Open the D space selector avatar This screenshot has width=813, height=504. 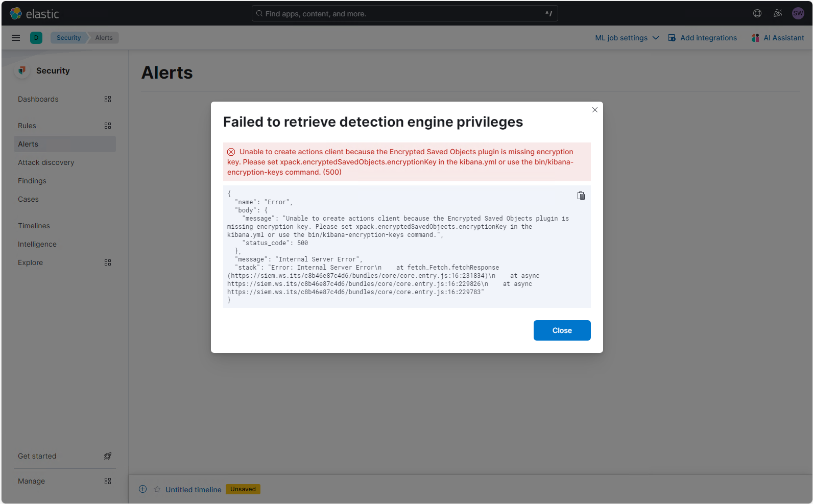click(36, 38)
